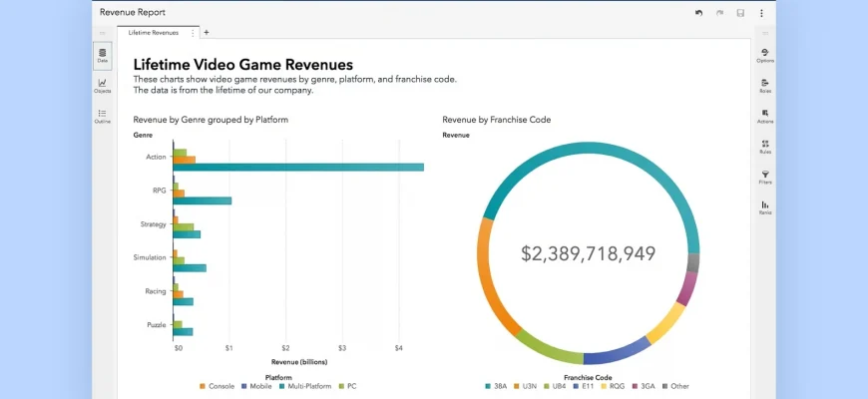
Task: Open the Ranks panel
Action: 764,206
